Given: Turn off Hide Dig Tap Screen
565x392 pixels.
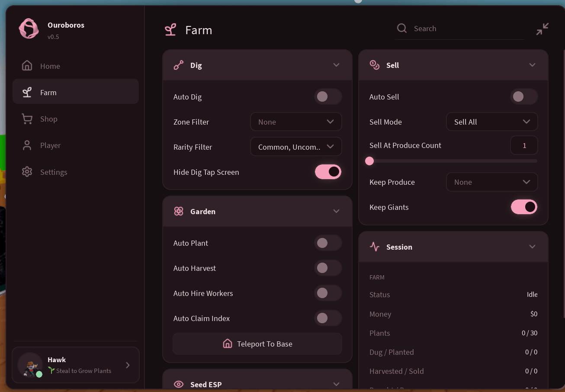Looking at the screenshot, I should tap(328, 172).
